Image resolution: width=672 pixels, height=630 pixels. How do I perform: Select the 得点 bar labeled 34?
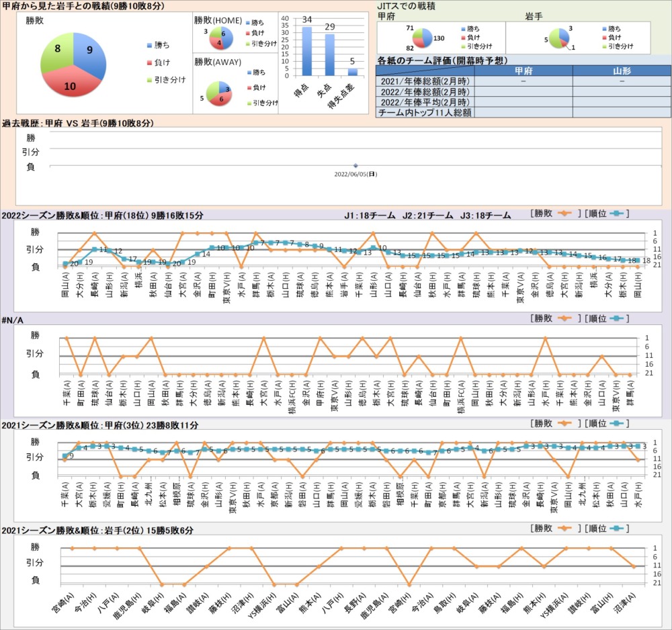(307, 52)
